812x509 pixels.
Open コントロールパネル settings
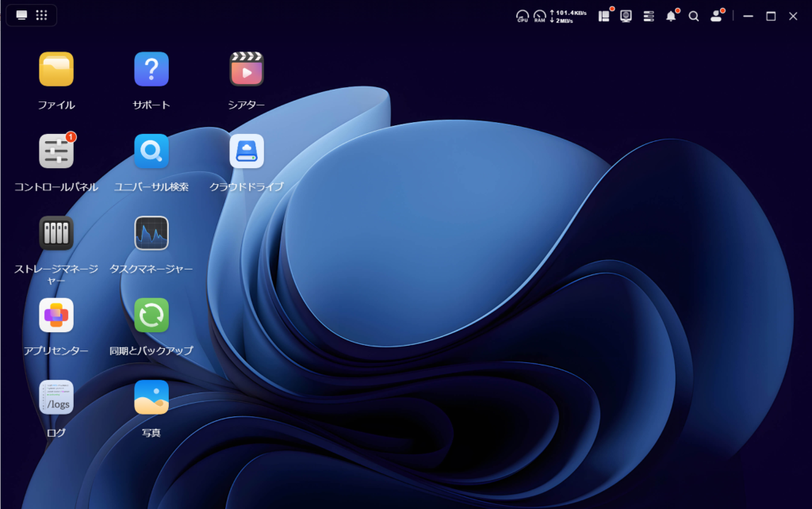tap(56, 151)
